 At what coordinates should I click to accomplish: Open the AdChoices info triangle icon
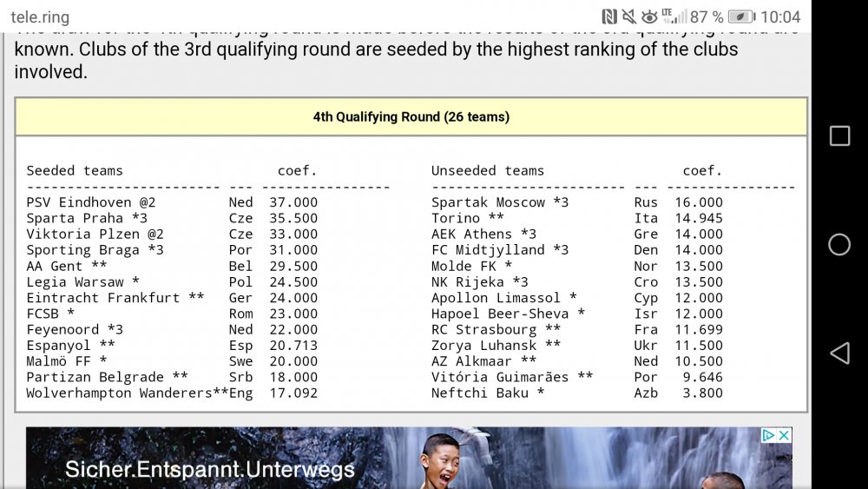[x=768, y=435]
